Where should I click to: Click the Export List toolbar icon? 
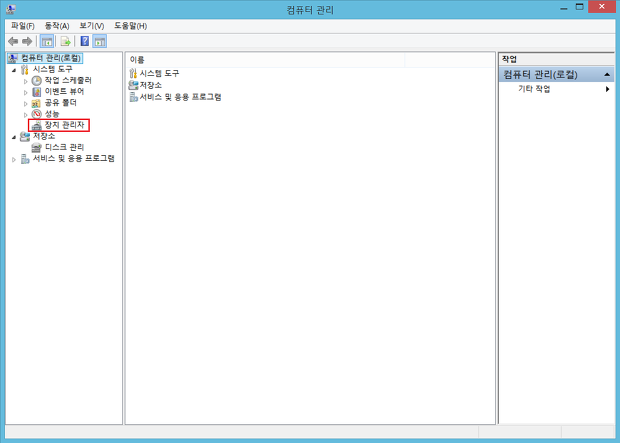coord(66,41)
